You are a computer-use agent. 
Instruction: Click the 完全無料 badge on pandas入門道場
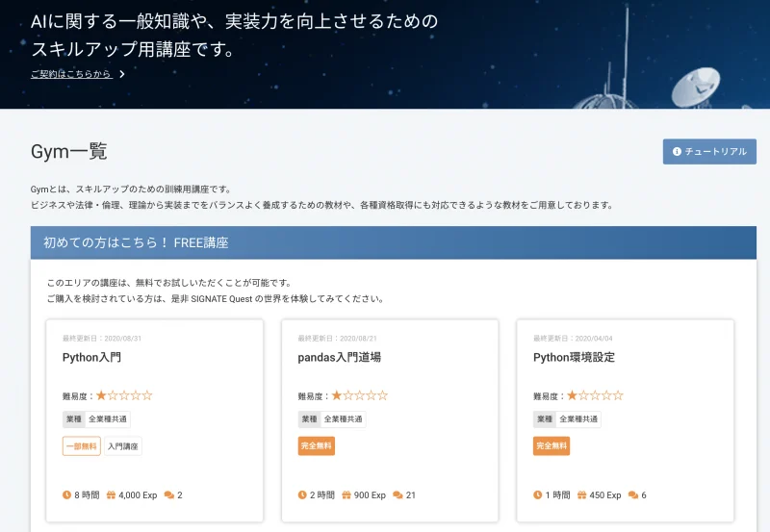(316, 446)
